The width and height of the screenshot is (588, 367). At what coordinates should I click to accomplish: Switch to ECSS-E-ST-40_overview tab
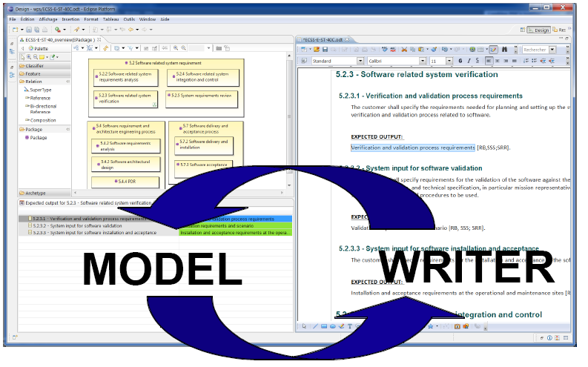click(60, 39)
